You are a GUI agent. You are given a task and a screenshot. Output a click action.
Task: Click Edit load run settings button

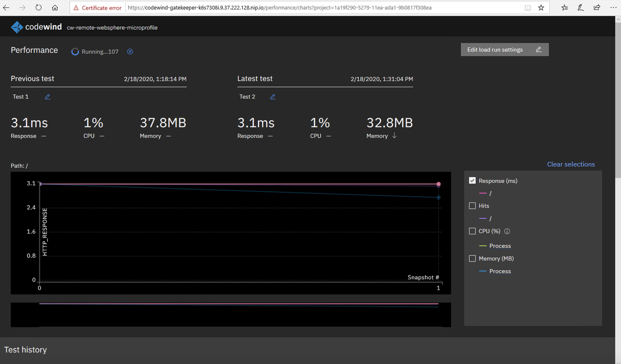[x=505, y=49]
